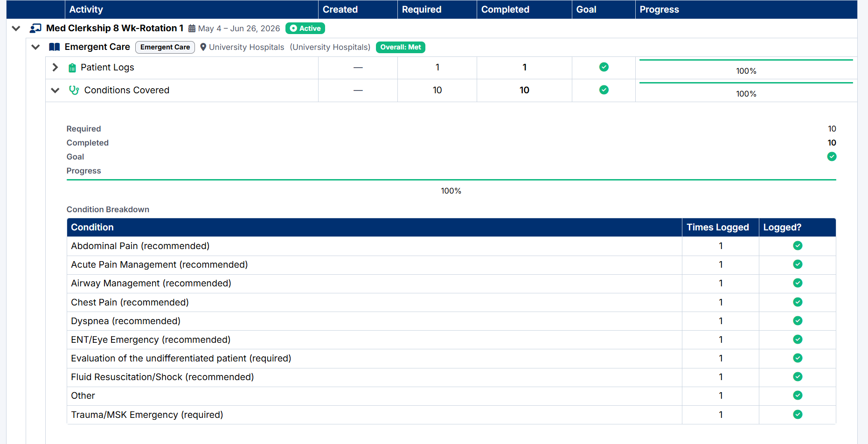868x444 pixels.
Task: Select the ENT/Eye Emergency (recommended) row
Action: click(x=451, y=340)
